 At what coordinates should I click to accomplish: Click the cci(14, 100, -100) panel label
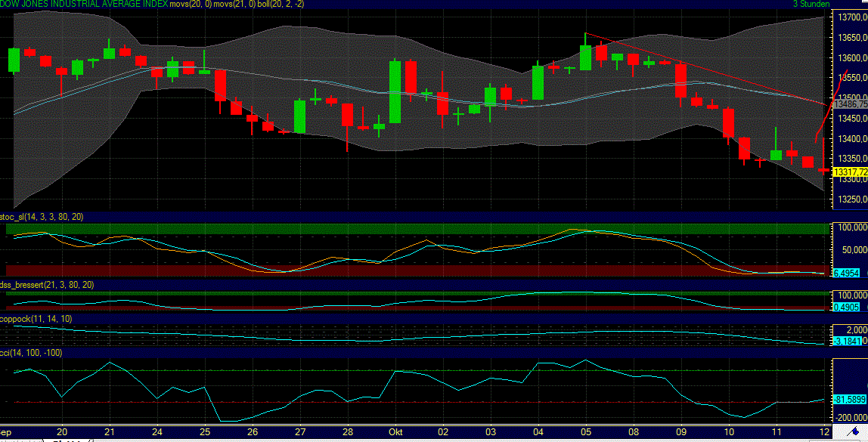(x=31, y=353)
